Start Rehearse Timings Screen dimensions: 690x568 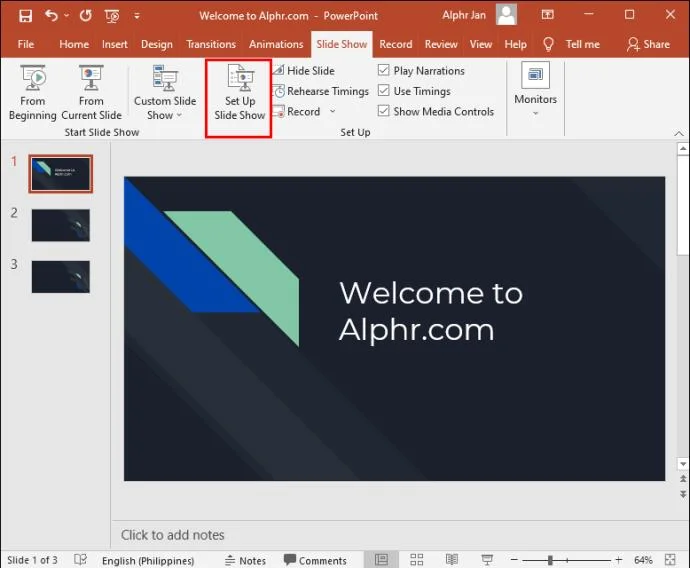[321, 91]
